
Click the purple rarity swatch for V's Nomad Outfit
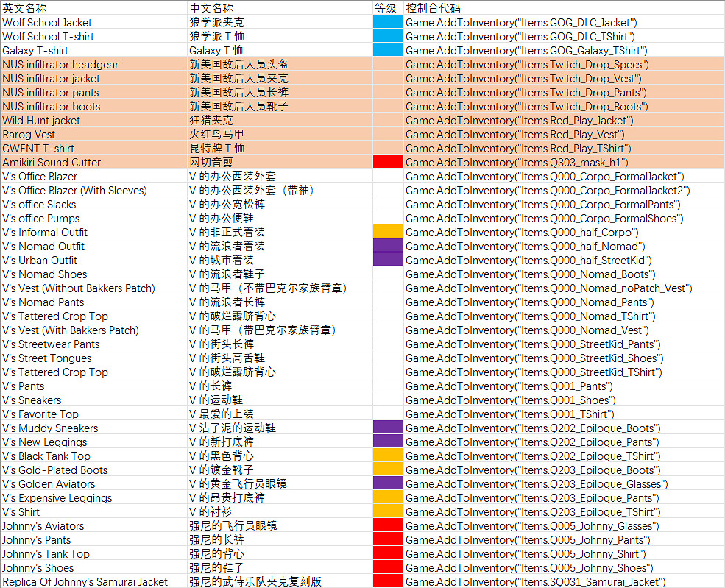(388, 246)
